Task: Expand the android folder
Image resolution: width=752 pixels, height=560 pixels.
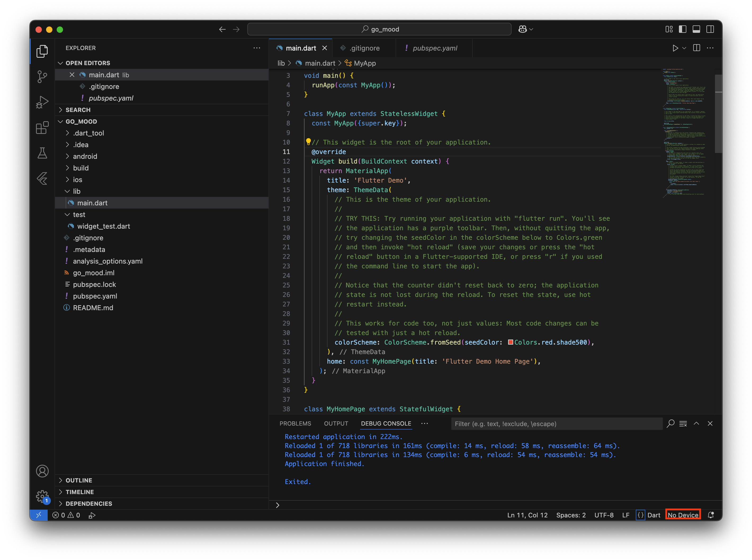Action: pos(85,156)
